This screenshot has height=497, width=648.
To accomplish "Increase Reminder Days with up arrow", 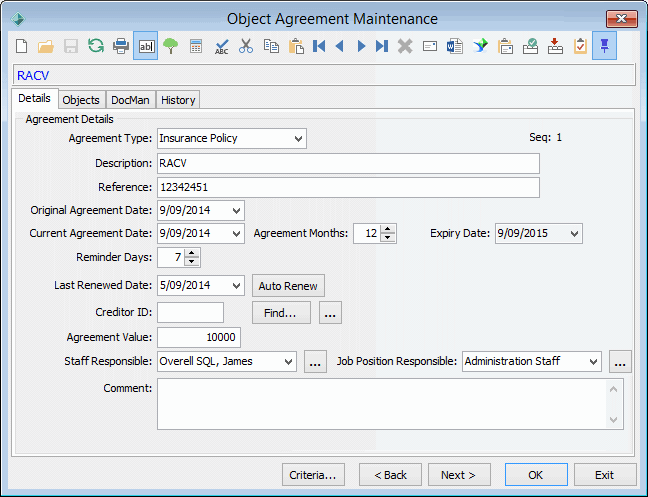I will click(x=191, y=253).
